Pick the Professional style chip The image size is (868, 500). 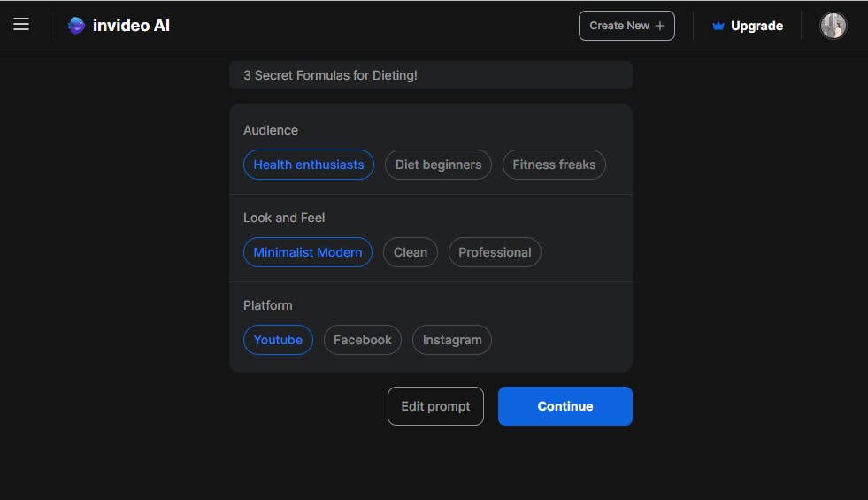495,252
